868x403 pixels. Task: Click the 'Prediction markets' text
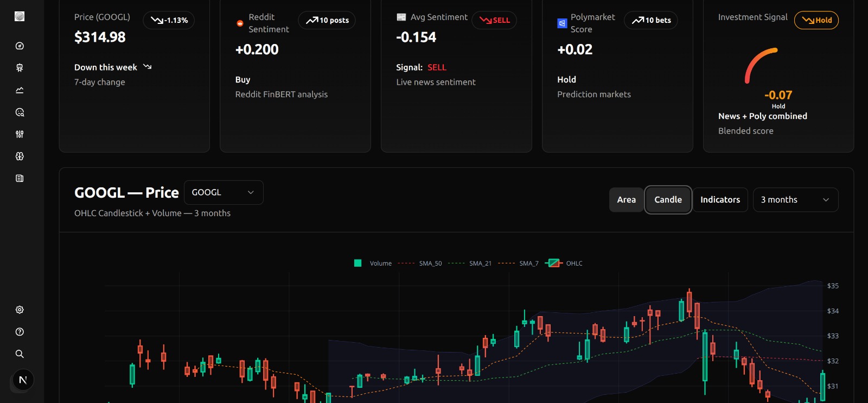click(x=594, y=95)
